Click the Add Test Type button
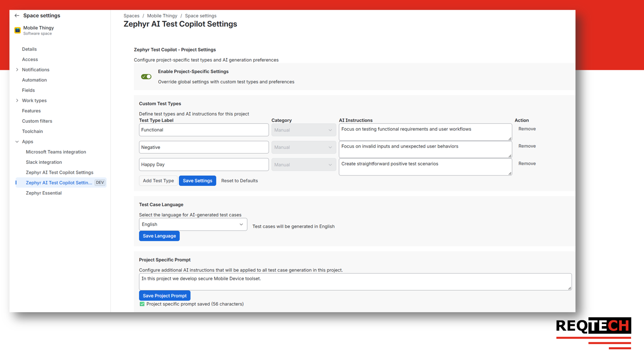Image resolution: width=644 pixels, height=362 pixels. (158, 181)
